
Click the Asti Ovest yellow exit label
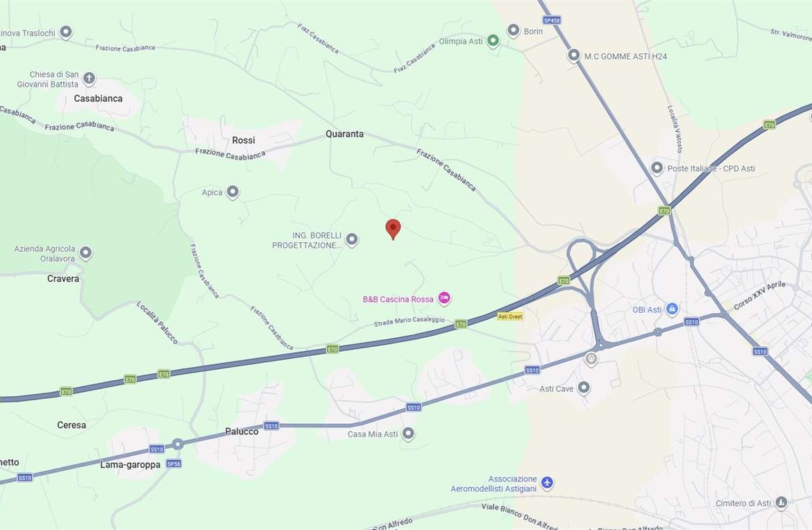click(x=509, y=316)
